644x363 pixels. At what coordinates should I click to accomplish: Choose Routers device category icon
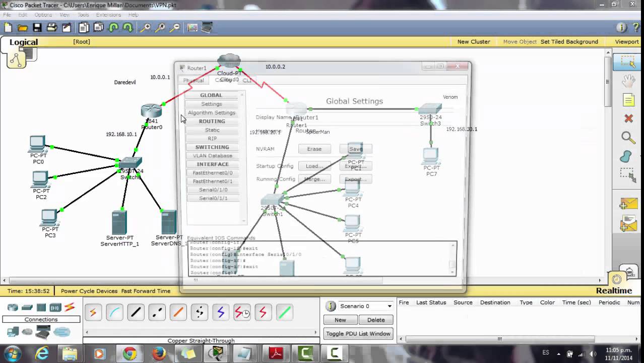point(13,308)
